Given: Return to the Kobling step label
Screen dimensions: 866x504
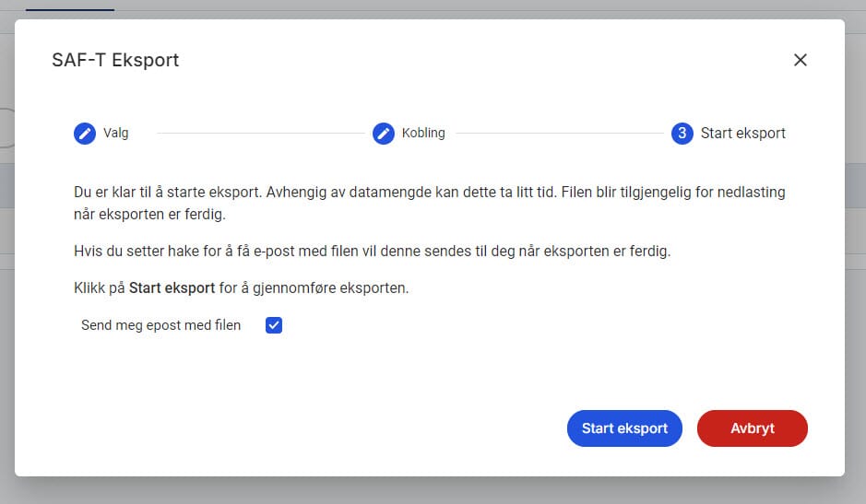Looking at the screenshot, I should tap(423, 133).
